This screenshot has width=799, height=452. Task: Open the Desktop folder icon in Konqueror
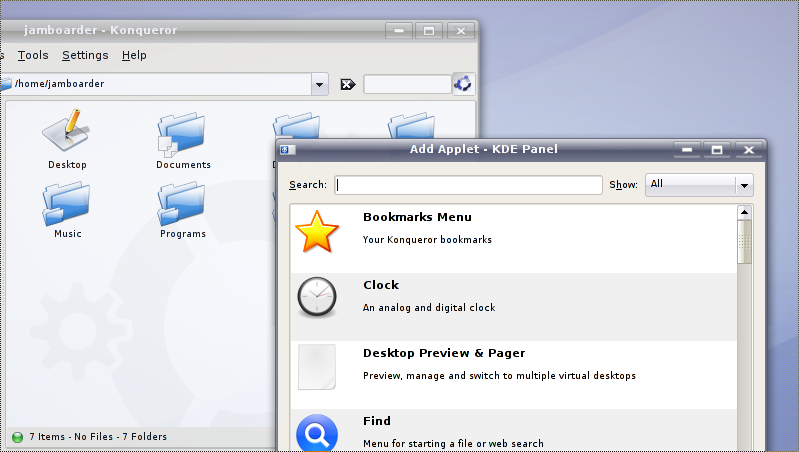pos(66,130)
